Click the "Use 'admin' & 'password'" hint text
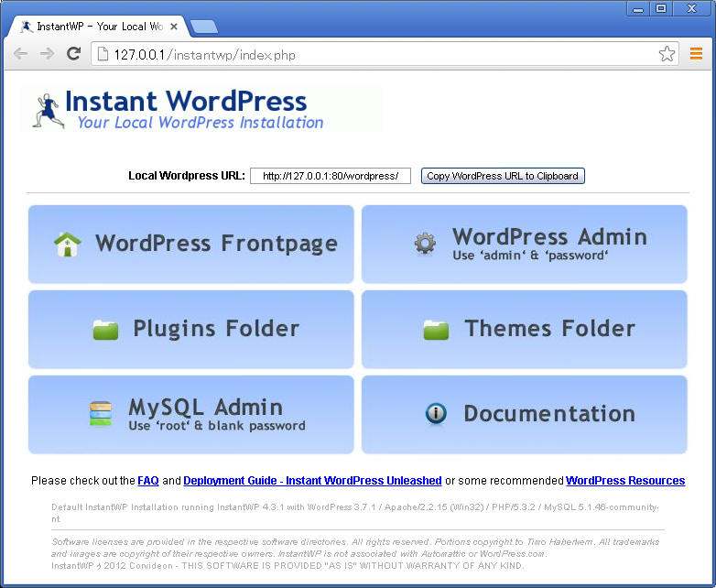716x588 pixels. [x=530, y=256]
